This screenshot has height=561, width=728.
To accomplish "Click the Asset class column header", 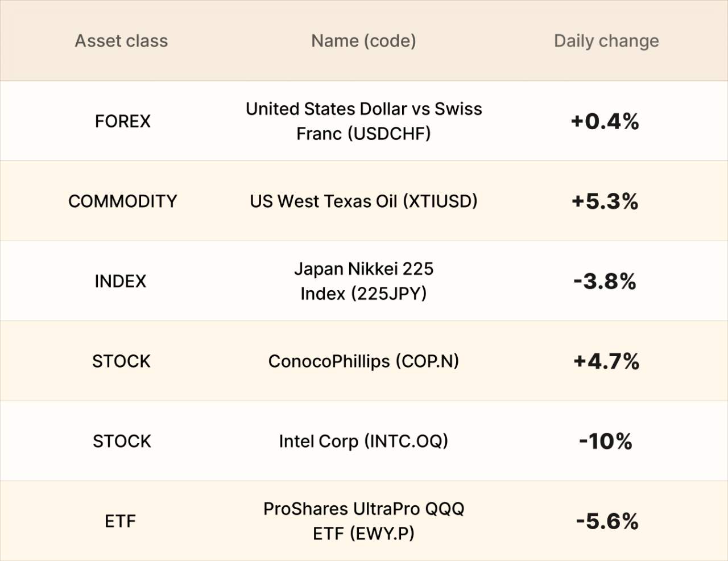I will coord(121,41).
